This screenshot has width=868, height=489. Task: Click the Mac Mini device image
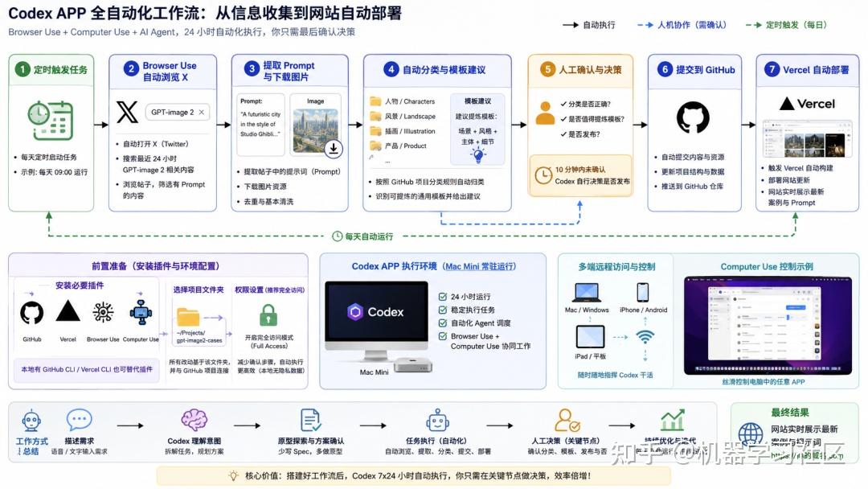pos(412,364)
